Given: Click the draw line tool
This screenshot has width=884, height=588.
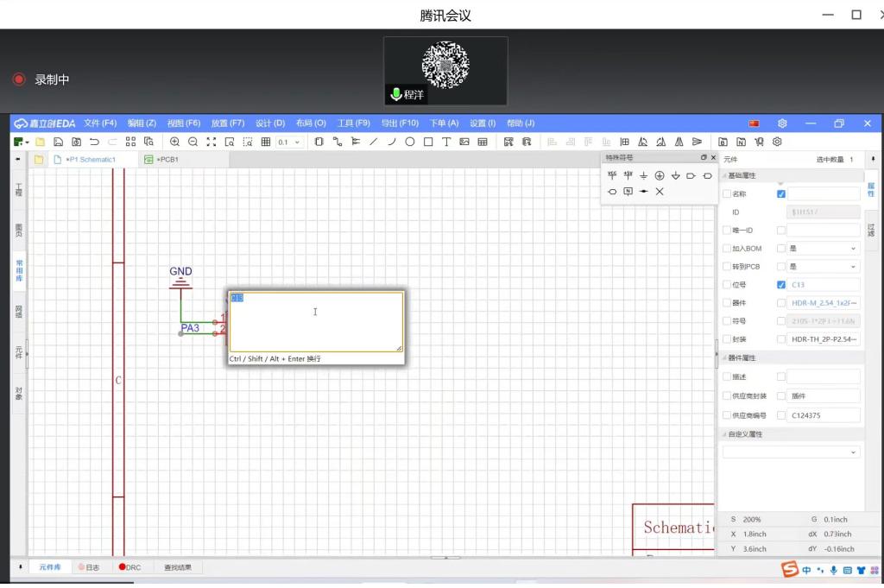Looking at the screenshot, I should click(x=374, y=142).
